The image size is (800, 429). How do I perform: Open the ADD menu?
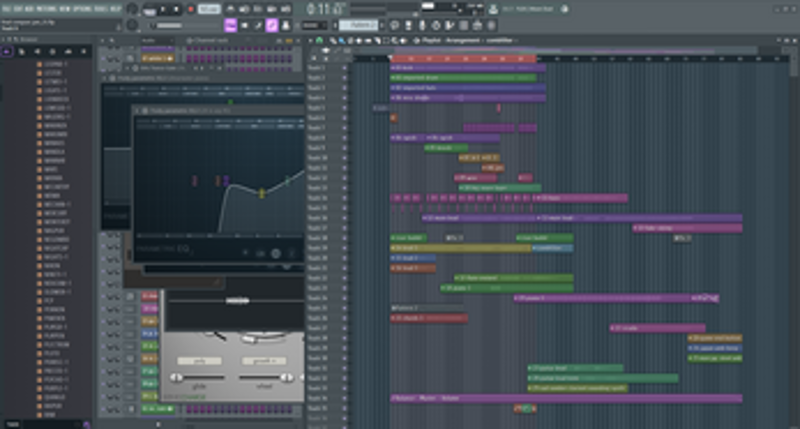point(29,9)
